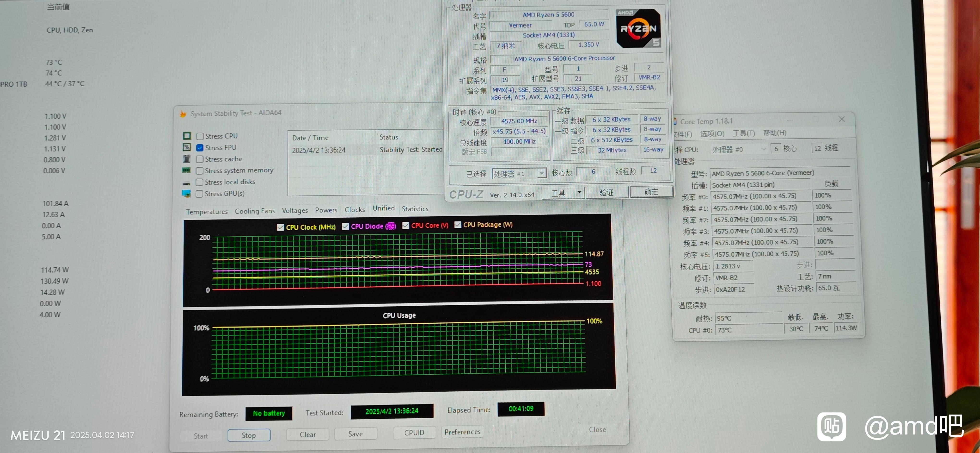
Task: Click the Stop button in AIDA64
Action: pyautogui.click(x=249, y=435)
